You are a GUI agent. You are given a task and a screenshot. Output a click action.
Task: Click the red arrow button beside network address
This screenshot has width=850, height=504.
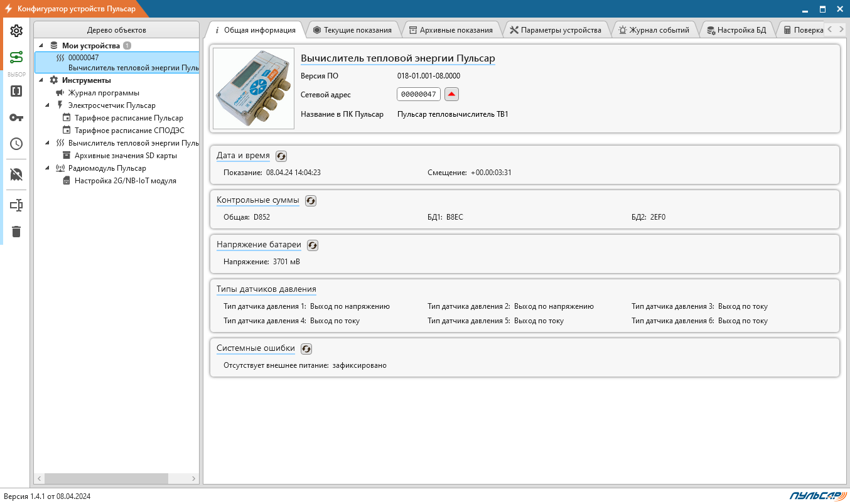452,94
